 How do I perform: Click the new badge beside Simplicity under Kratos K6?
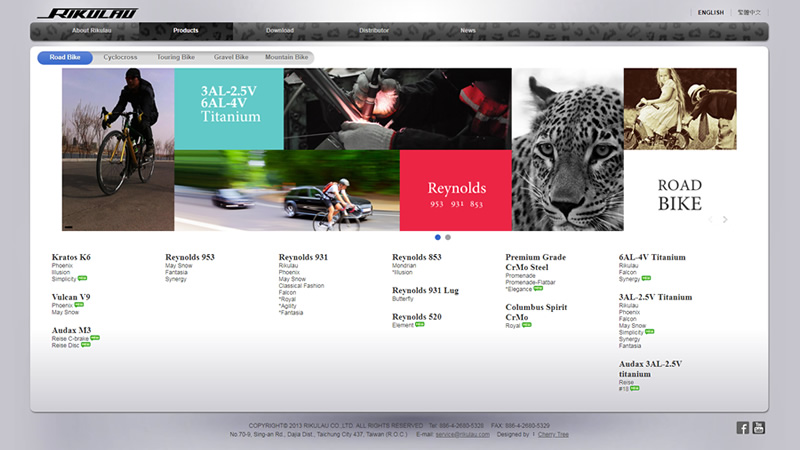82,278
